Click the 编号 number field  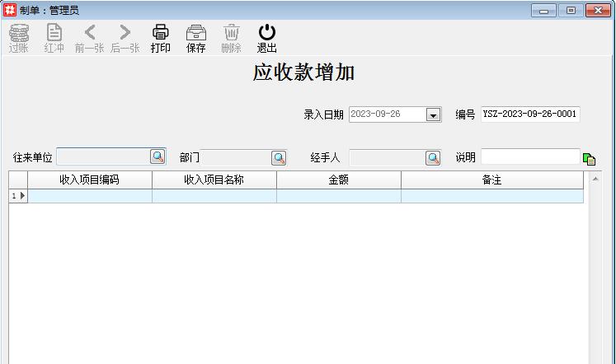pyautogui.click(x=530, y=114)
